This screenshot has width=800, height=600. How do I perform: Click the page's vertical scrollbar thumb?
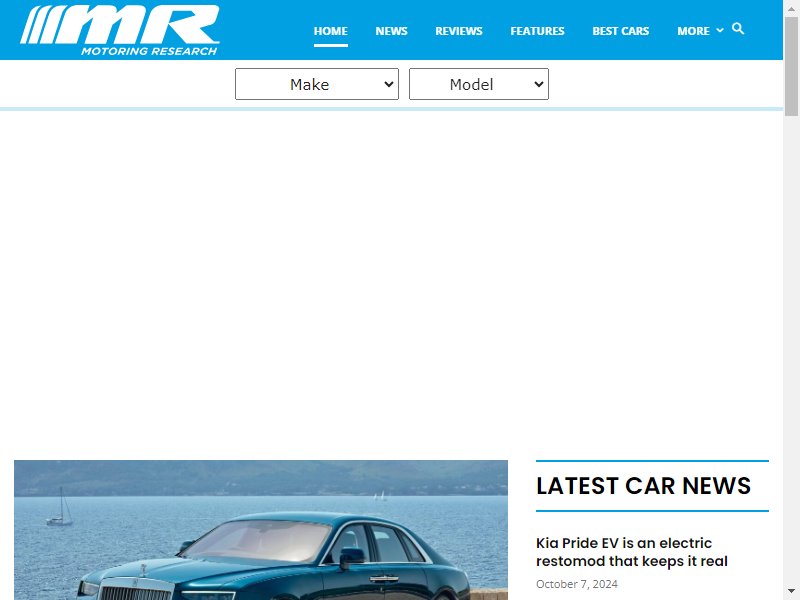coord(791,66)
